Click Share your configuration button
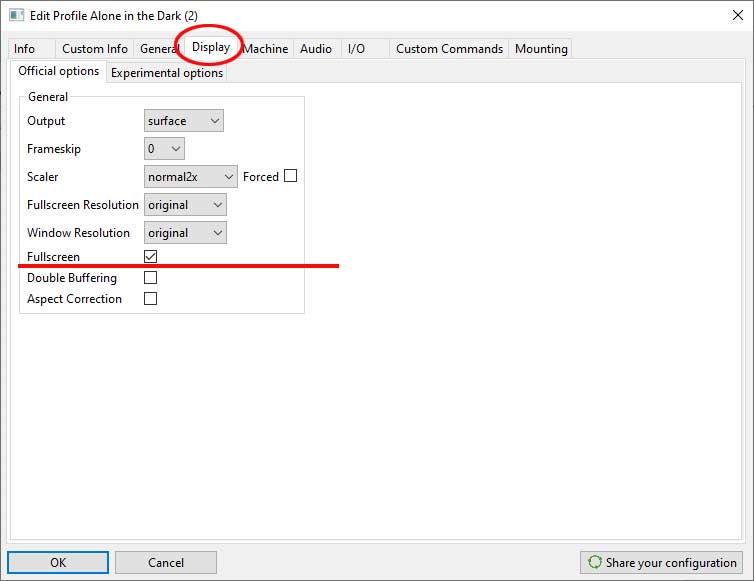754x581 pixels. point(662,562)
